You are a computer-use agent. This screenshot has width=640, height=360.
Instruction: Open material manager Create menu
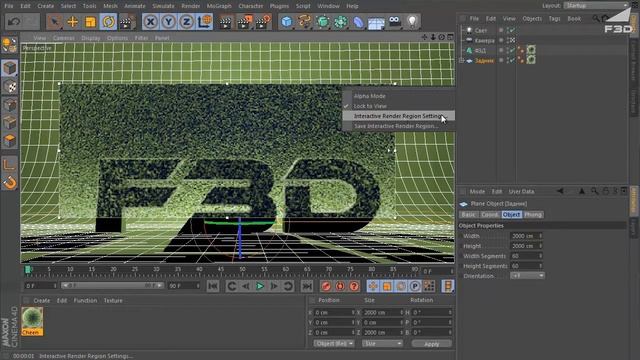[x=42, y=301]
